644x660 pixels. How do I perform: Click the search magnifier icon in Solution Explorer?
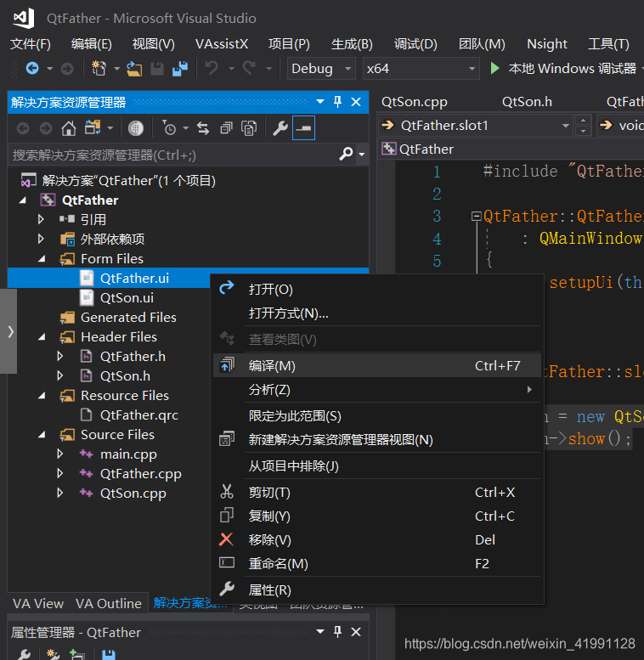[x=346, y=155]
